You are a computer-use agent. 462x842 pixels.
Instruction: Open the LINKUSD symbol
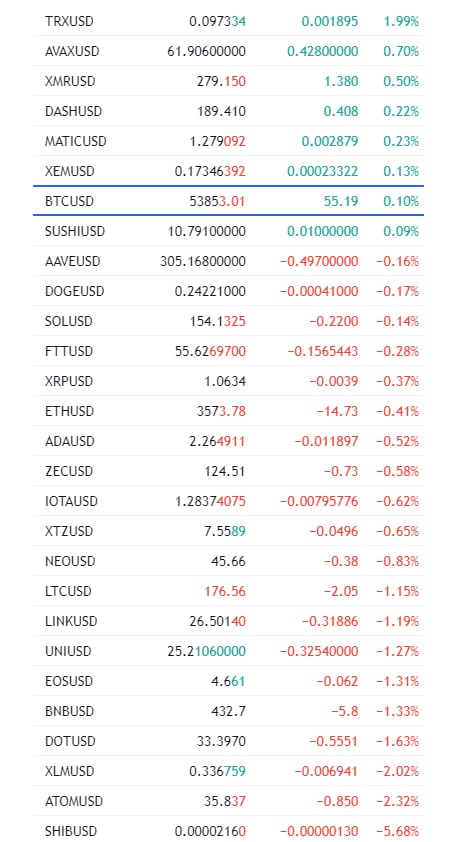coord(71,621)
